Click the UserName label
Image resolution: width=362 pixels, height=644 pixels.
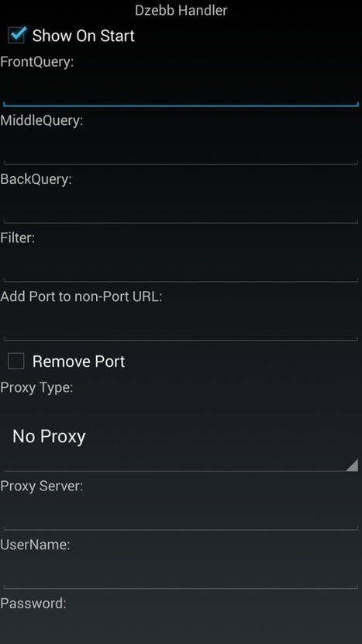tap(36, 545)
